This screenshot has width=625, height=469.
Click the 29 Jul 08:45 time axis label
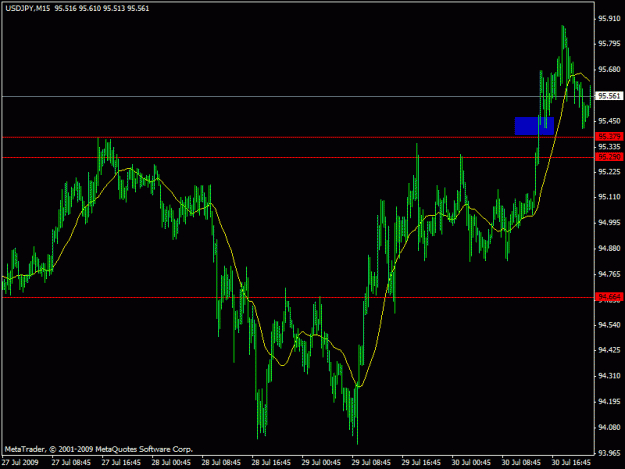[x=371, y=462]
